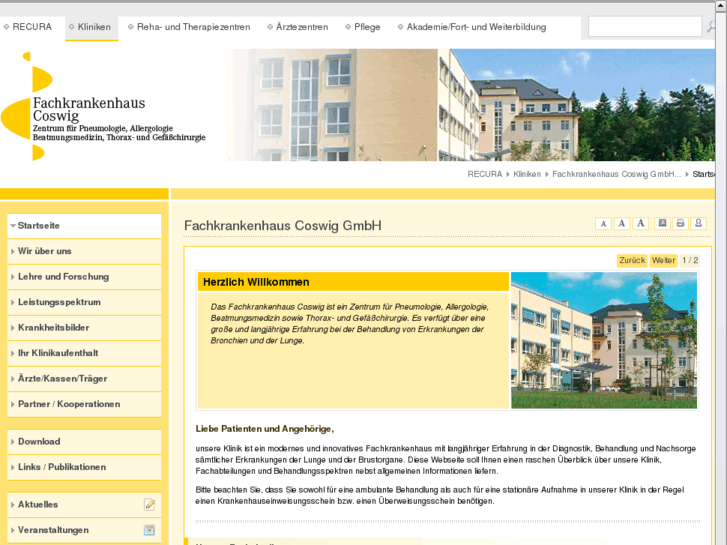
Task: Click RECURA in the breadcrumb
Action: 485,174
